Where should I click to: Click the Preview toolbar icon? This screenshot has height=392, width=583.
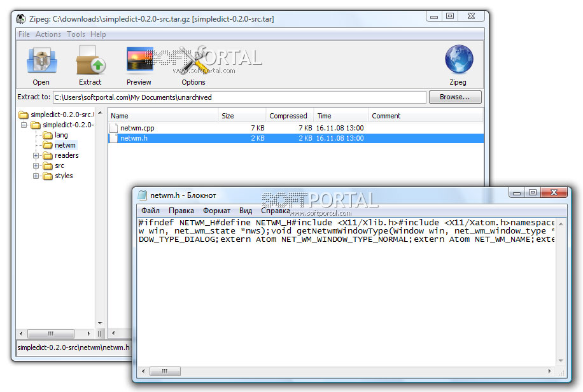139,60
